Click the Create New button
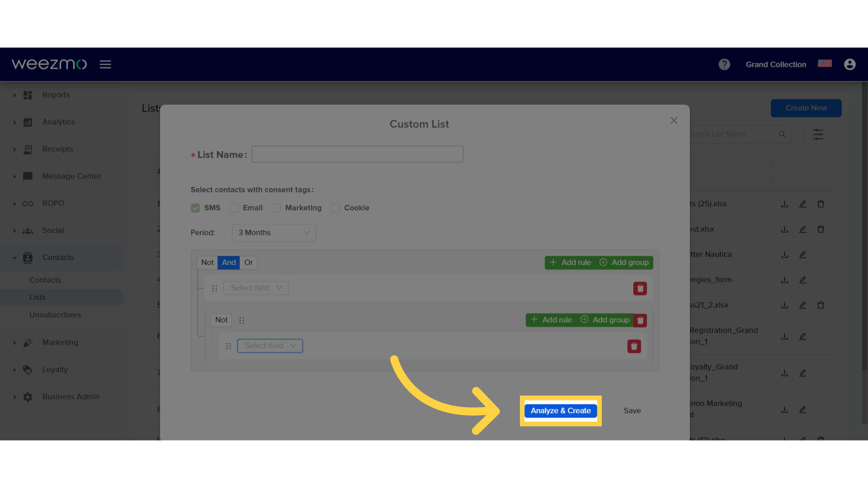This screenshot has height=488, width=868. tap(806, 108)
